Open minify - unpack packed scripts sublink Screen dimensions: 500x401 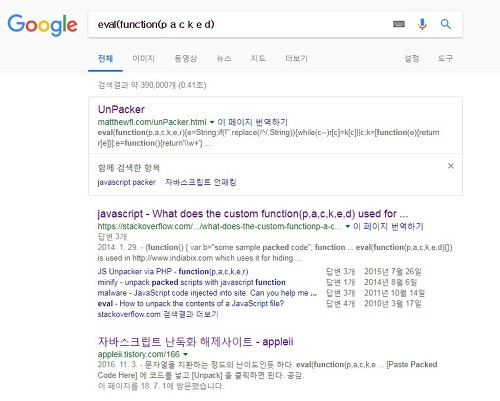(x=192, y=282)
